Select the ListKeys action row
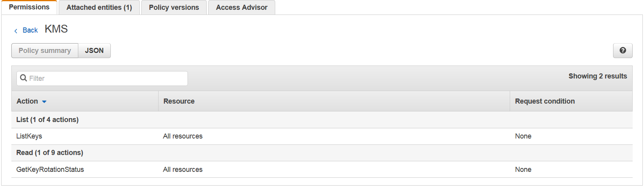 pos(29,136)
